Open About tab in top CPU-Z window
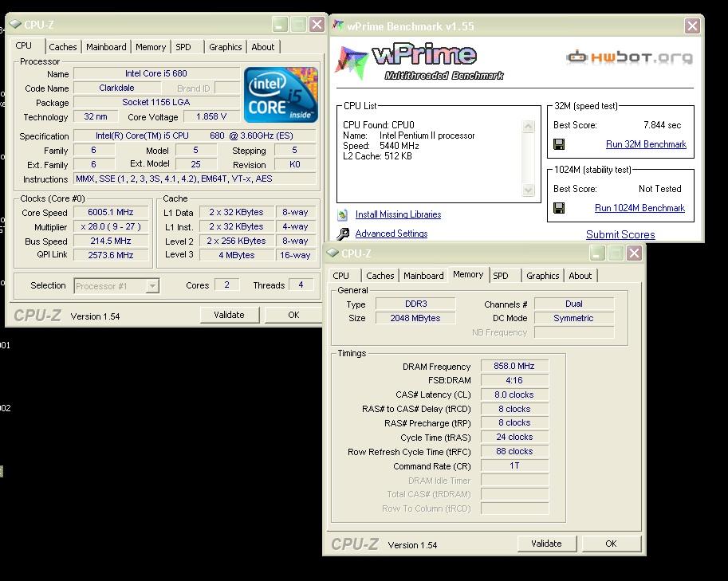This screenshot has height=581, width=728. click(x=263, y=47)
